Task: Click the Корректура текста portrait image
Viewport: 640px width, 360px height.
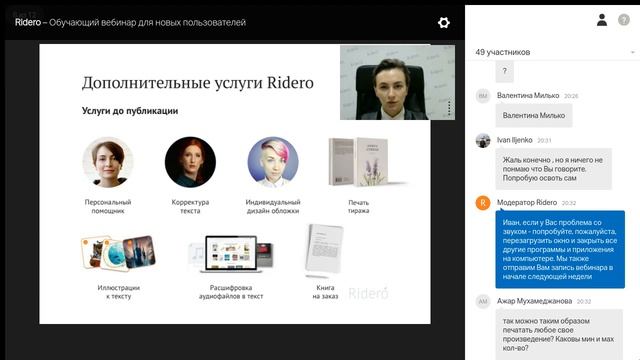Action: (190, 162)
